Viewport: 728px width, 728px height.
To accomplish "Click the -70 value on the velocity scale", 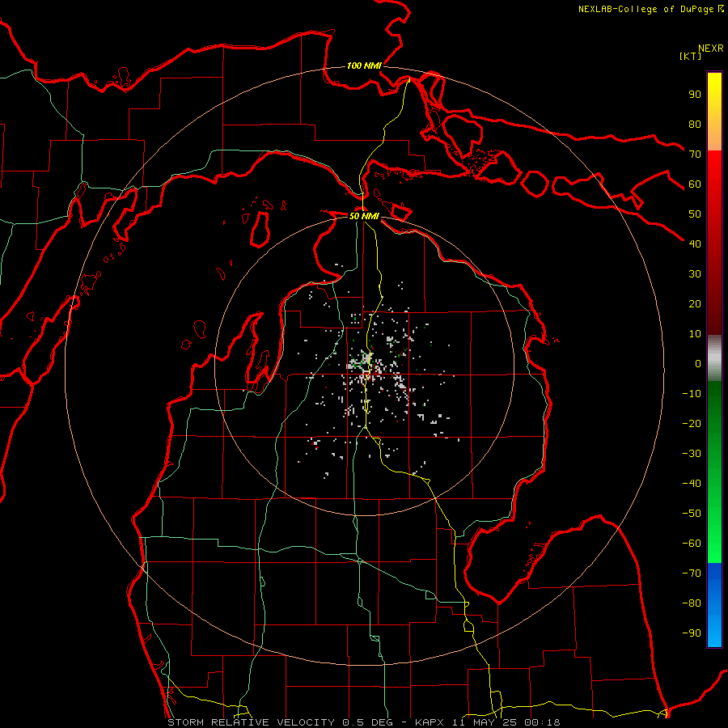I will (692, 574).
